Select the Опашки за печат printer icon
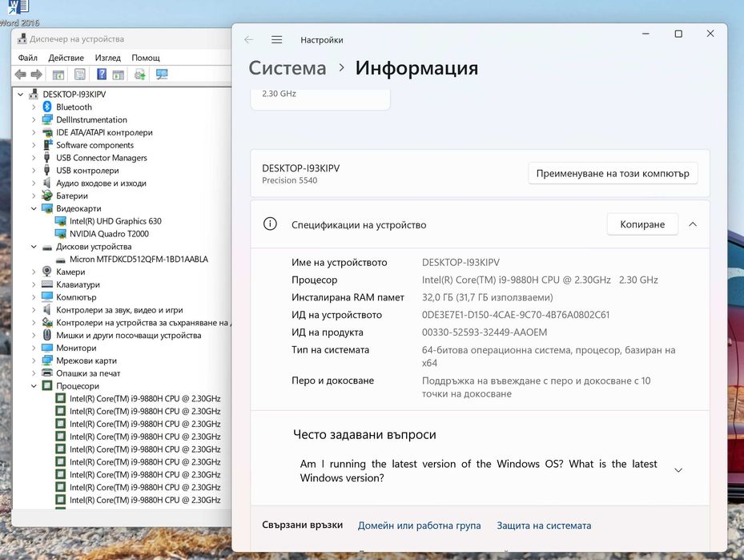 [47, 373]
